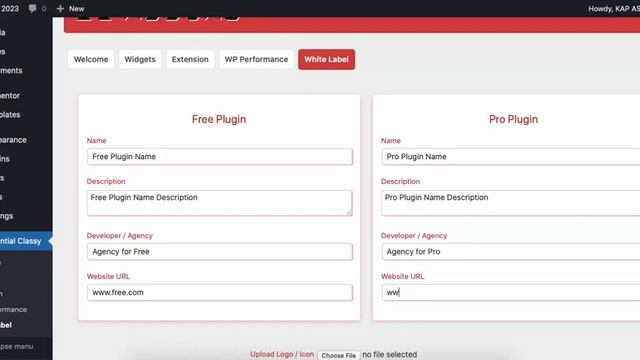Click the Free Plugin Name field

tap(220, 157)
